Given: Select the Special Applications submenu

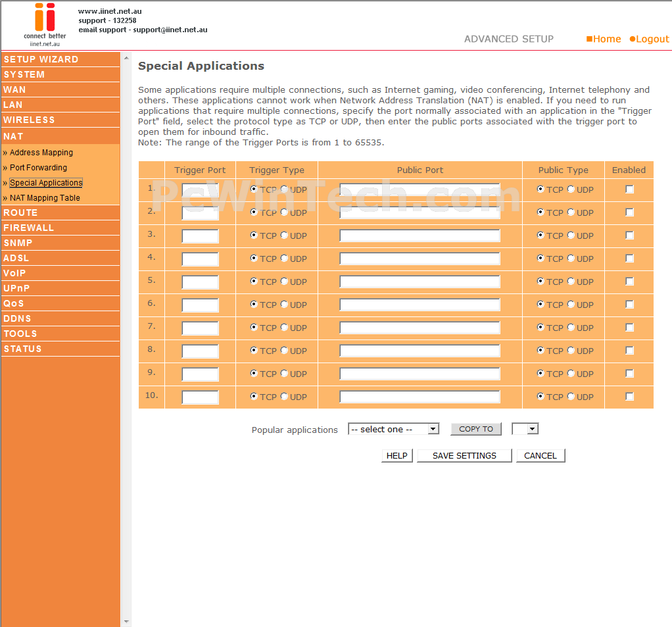Looking at the screenshot, I should 46,183.
